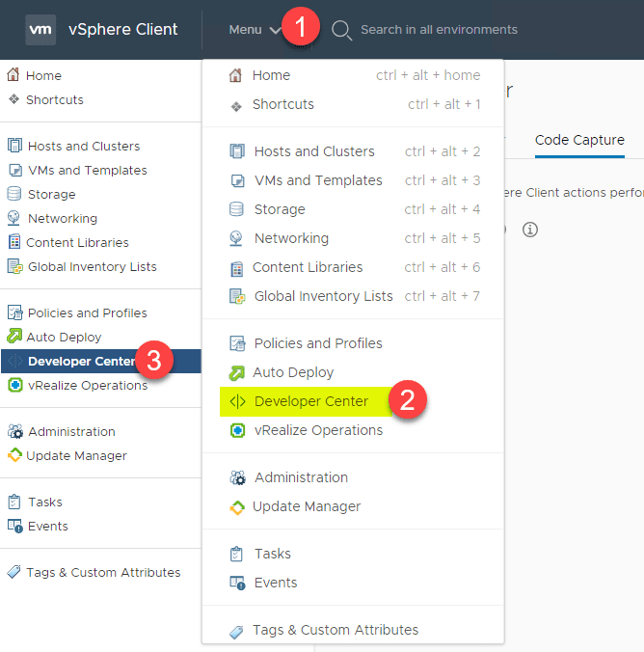Click the info icon below Code Capture

pyautogui.click(x=530, y=230)
